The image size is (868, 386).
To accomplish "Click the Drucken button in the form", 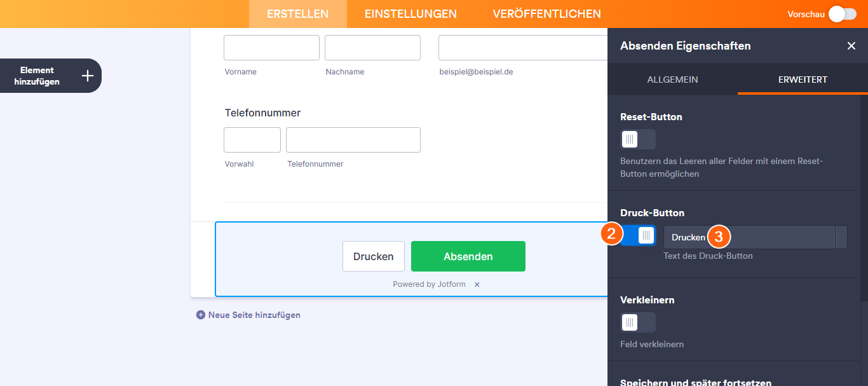I will tap(374, 256).
